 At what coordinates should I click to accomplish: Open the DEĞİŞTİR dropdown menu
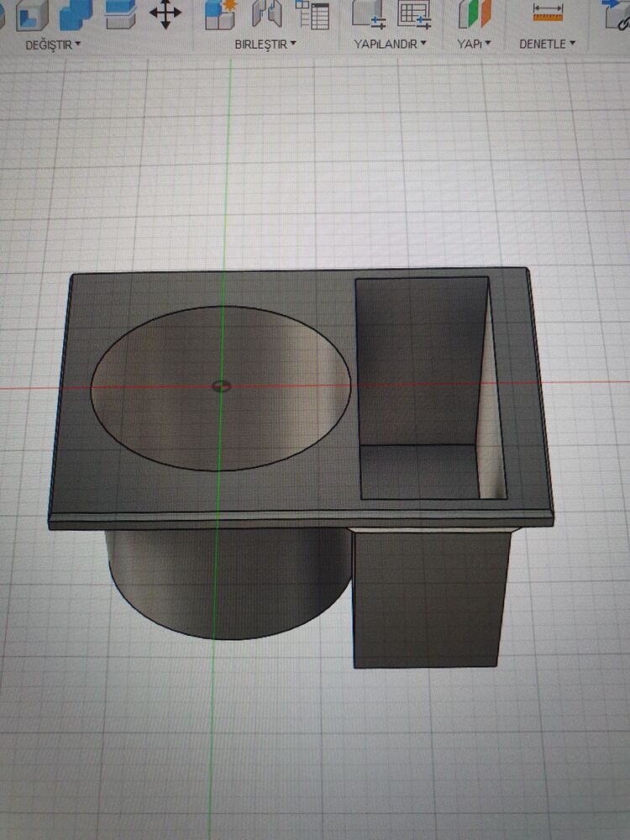[x=53, y=45]
